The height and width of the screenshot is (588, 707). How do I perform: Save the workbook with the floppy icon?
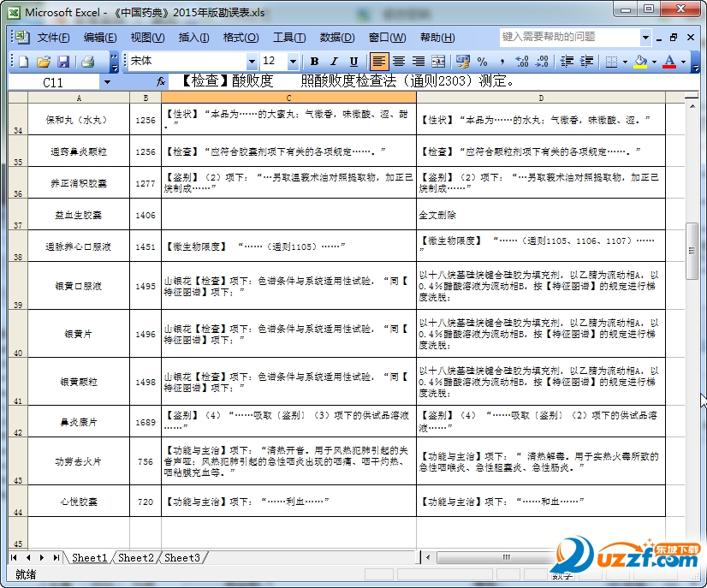click(x=63, y=62)
